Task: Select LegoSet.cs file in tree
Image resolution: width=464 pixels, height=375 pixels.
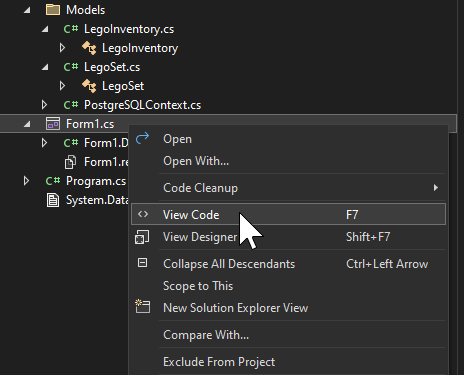Action: click(112, 67)
